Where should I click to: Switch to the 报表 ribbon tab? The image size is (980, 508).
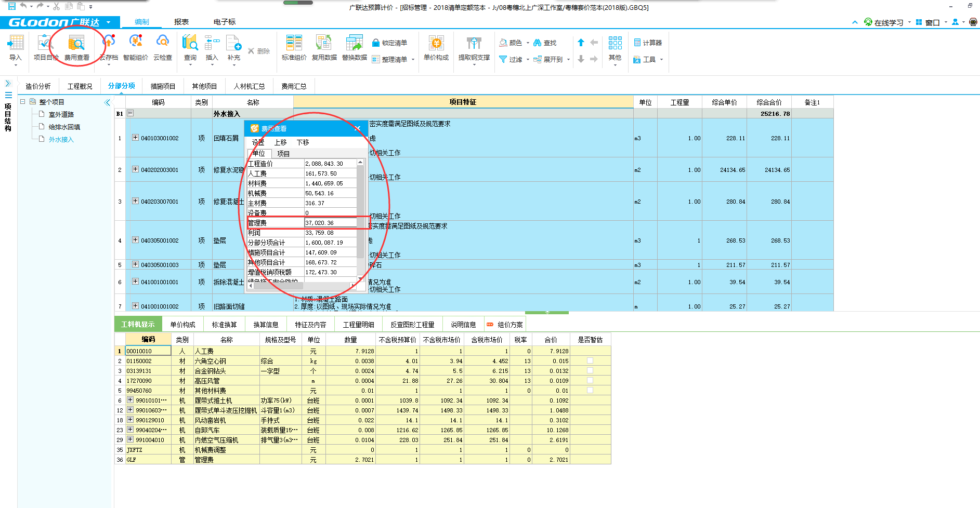point(181,22)
